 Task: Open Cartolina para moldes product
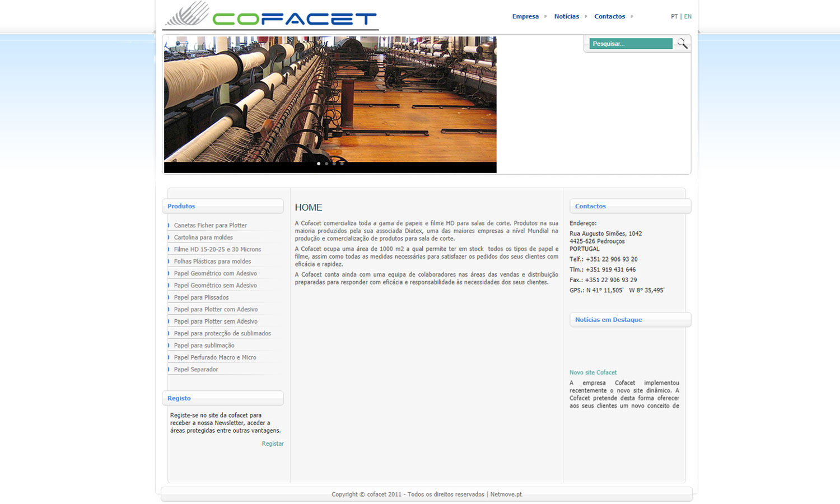(x=203, y=237)
